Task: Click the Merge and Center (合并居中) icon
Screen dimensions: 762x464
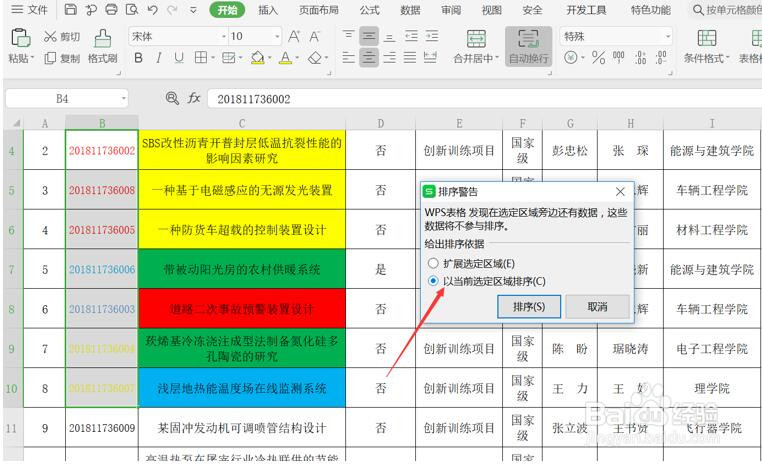Action: (x=476, y=39)
